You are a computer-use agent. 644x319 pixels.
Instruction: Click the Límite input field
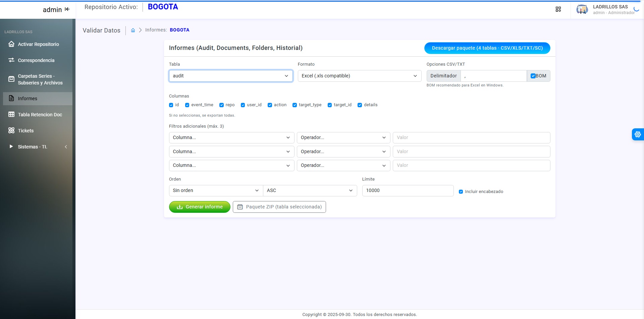pos(408,191)
